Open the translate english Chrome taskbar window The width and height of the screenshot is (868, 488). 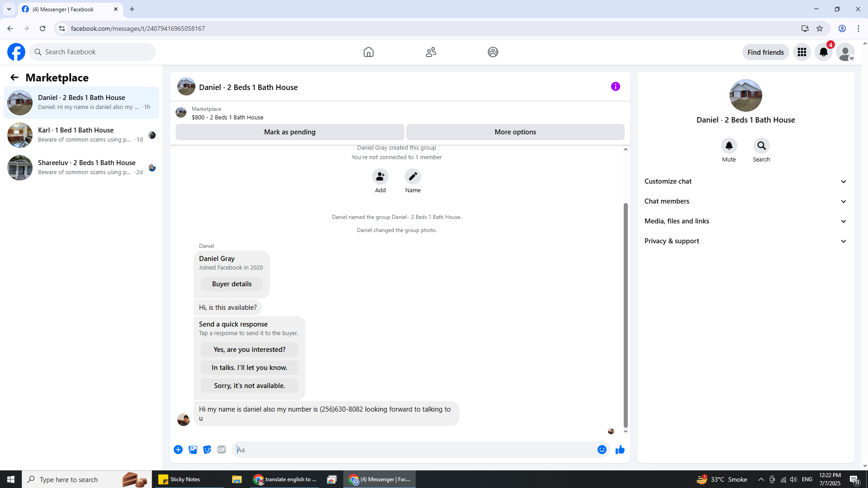coord(285,479)
